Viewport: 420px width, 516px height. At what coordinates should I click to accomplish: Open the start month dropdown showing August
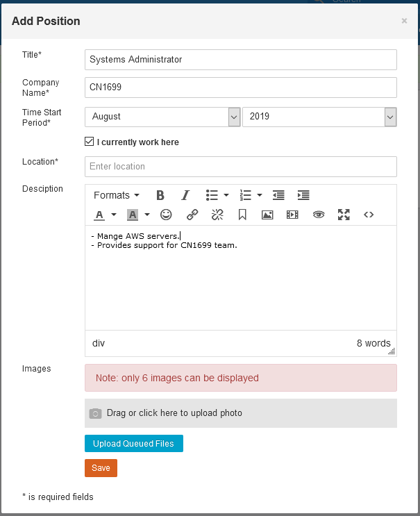point(162,117)
